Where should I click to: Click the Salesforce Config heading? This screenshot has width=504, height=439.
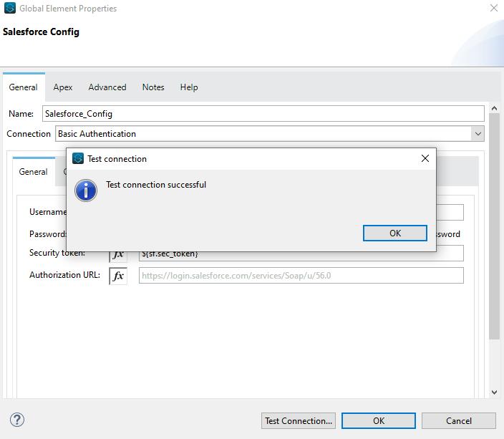(x=41, y=32)
